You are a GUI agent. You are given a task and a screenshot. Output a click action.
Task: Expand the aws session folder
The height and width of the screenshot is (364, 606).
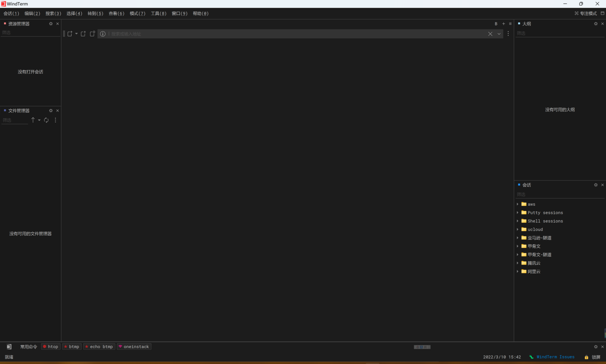[517, 204]
